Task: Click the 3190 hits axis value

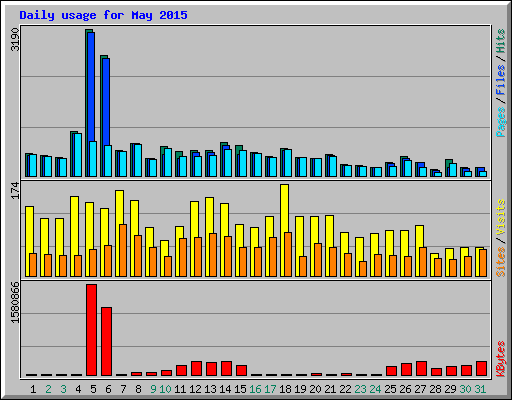Action: click(x=15, y=40)
